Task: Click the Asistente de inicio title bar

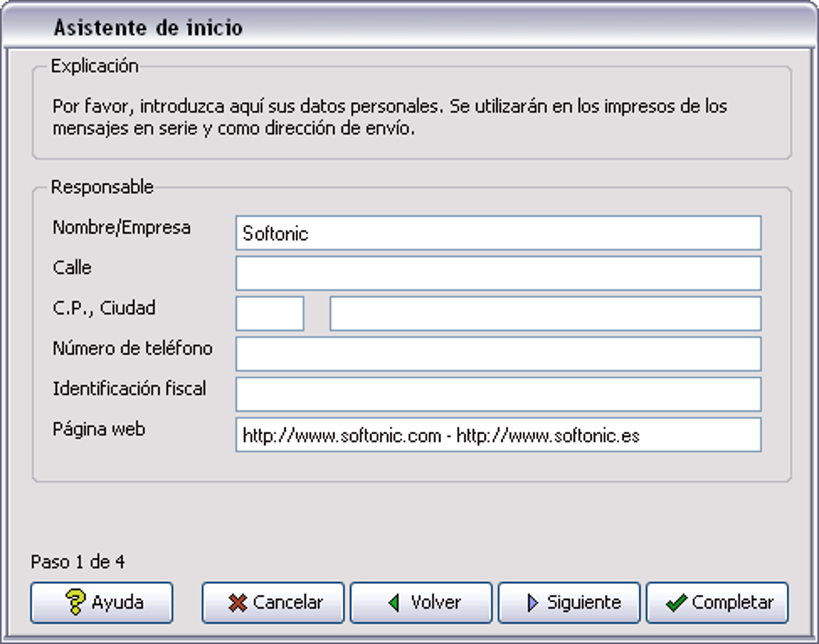Action: 409,28
